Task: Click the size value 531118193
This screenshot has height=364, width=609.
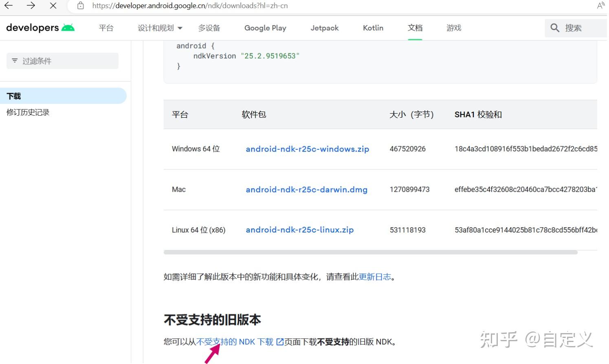Action: coord(407,230)
